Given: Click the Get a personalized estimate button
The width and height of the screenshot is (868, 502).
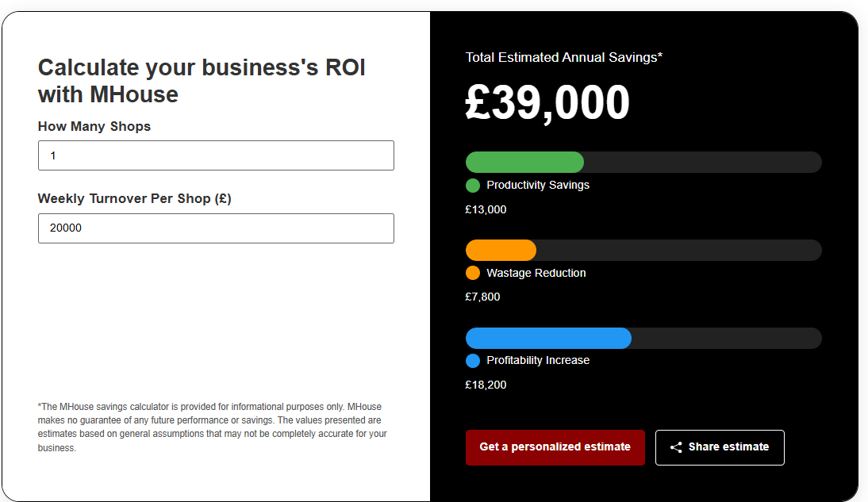Looking at the screenshot, I should [x=555, y=446].
